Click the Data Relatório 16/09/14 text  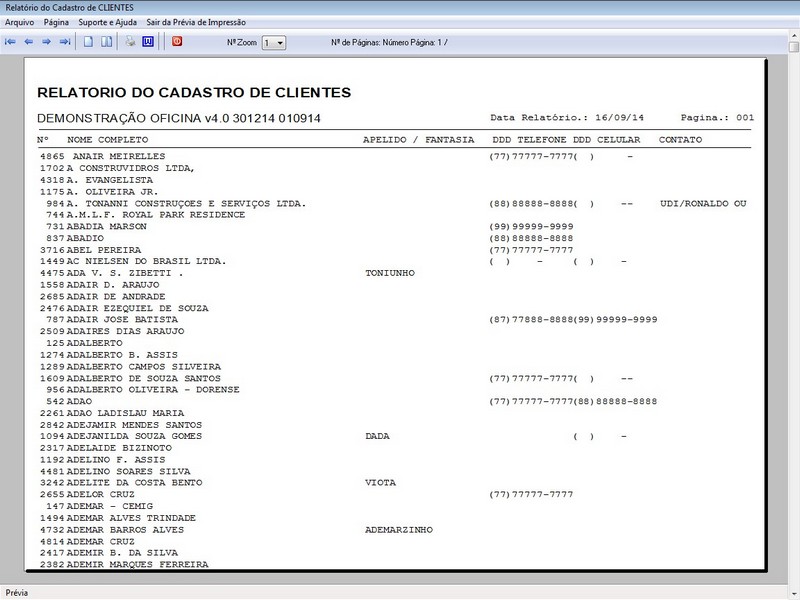pyautogui.click(x=567, y=117)
